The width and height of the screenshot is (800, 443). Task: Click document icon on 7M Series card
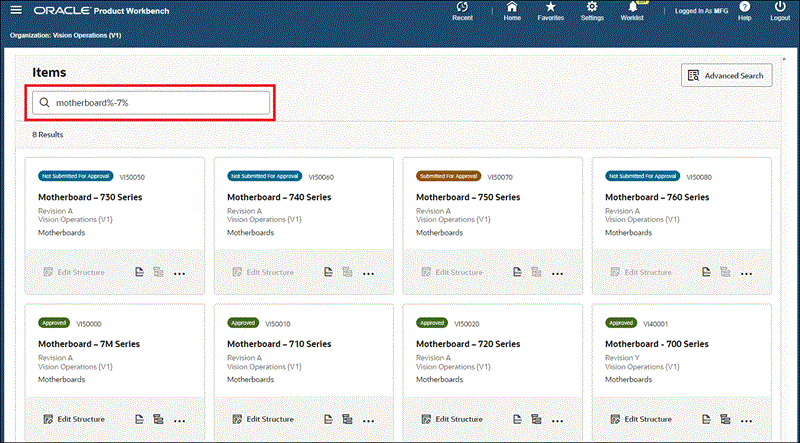click(x=139, y=419)
